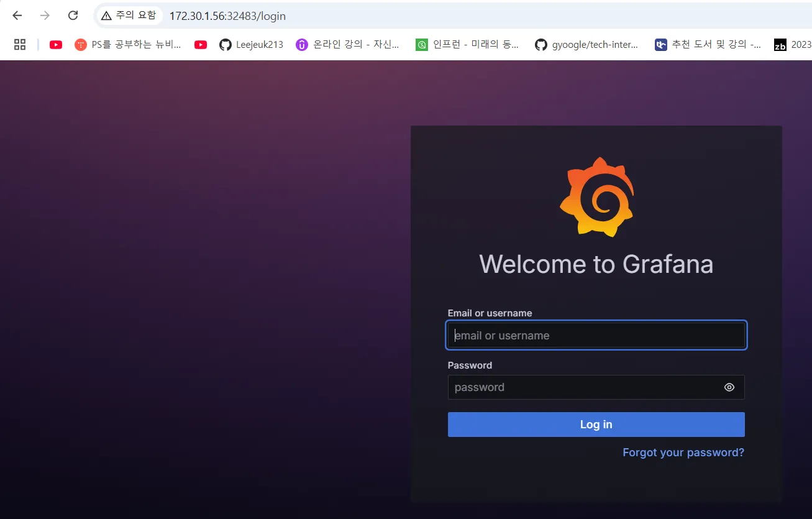This screenshot has width=812, height=519.
Task: Open the YouTube bookmark left of Leejeuk213
Action: [201, 45]
